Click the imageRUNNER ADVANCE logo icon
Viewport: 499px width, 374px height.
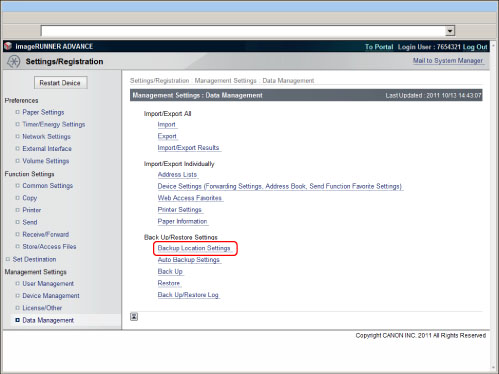tap(8, 46)
